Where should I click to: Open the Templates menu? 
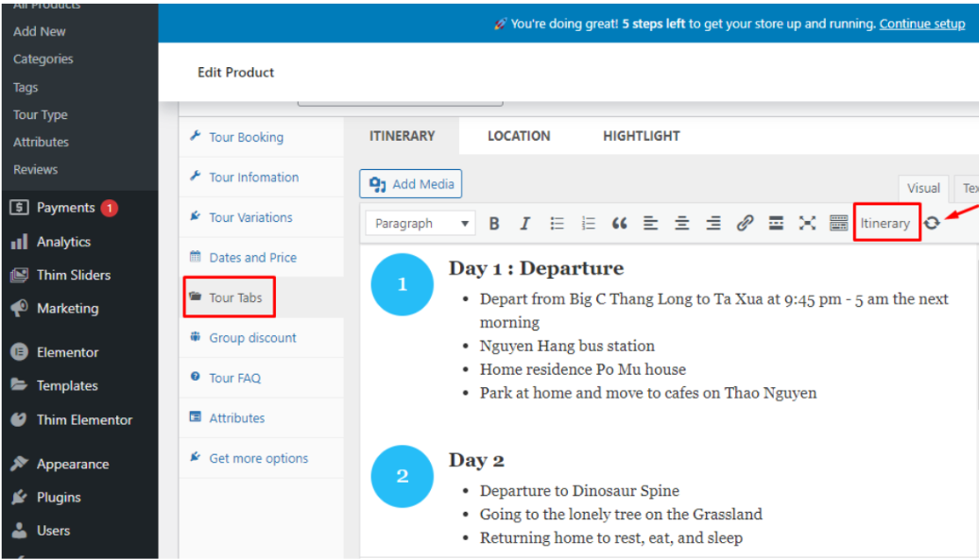[67, 386]
